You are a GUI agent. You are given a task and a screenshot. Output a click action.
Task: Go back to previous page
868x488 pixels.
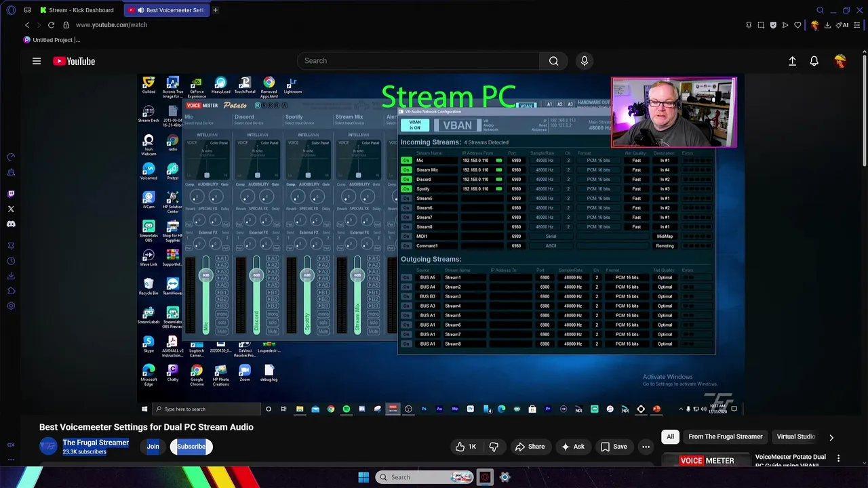[27, 25]
